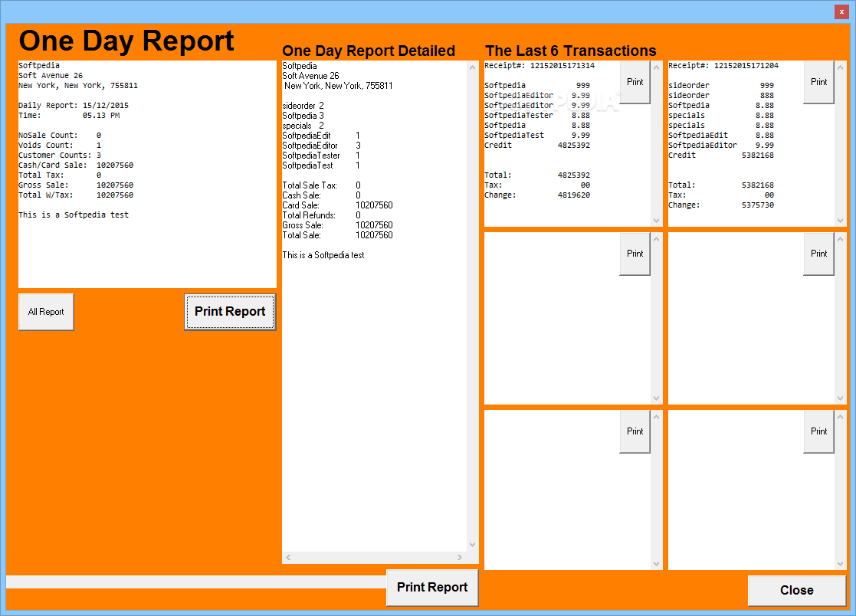The height and width of the screenshot is (616, 856).
Task: Click 'Total Sale: 10207560' in detailed report
Action: (337, 235)
